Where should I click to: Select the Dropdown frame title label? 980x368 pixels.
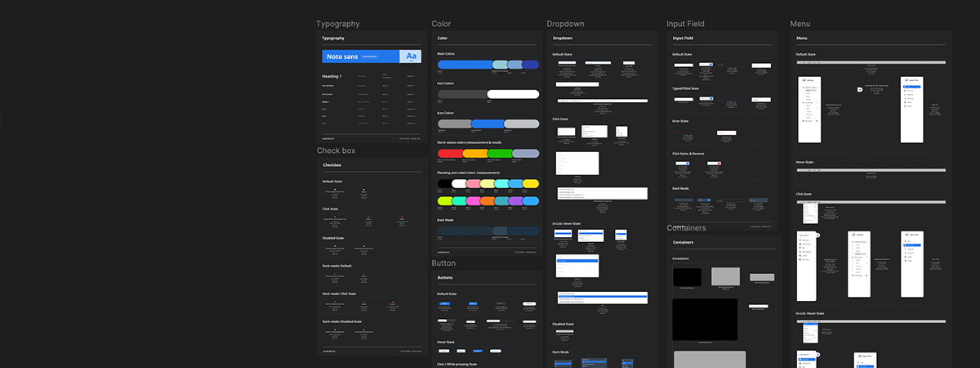[x=565, y=25]
